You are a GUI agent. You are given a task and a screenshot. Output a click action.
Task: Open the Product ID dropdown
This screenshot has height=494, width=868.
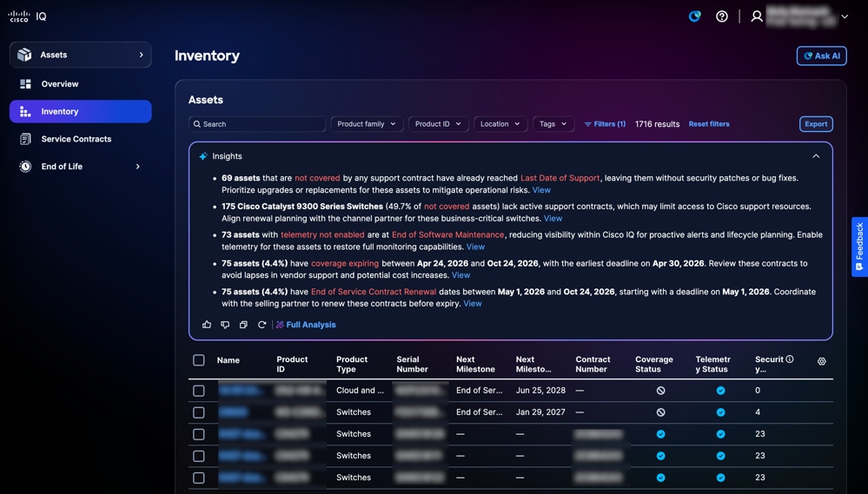tap(439, 124)
